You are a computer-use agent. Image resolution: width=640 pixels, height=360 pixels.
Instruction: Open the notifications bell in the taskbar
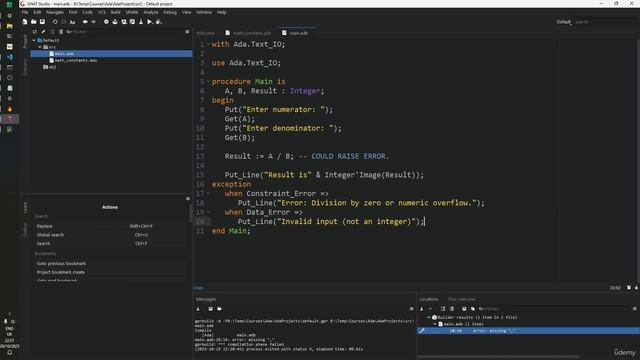9,353
